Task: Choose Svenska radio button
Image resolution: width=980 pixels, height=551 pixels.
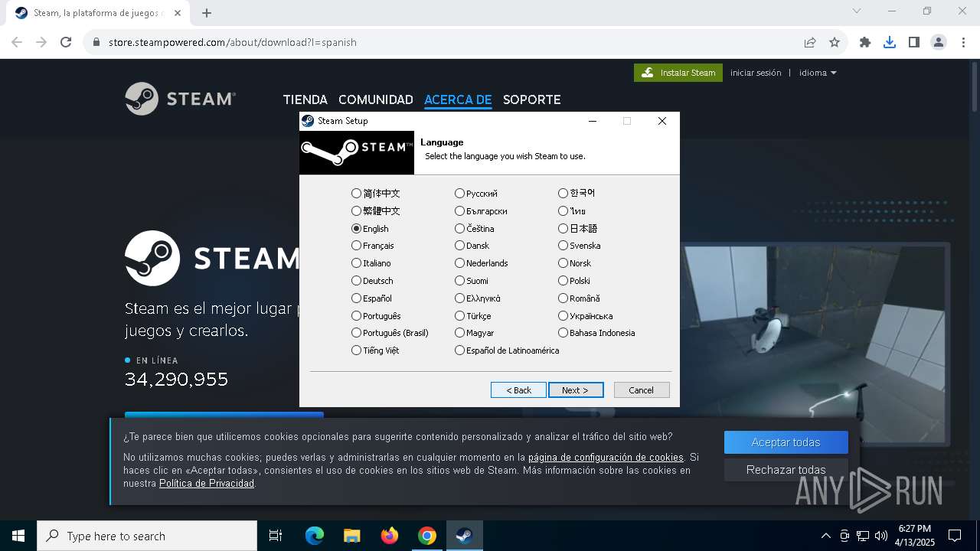Action: [580, 246]
